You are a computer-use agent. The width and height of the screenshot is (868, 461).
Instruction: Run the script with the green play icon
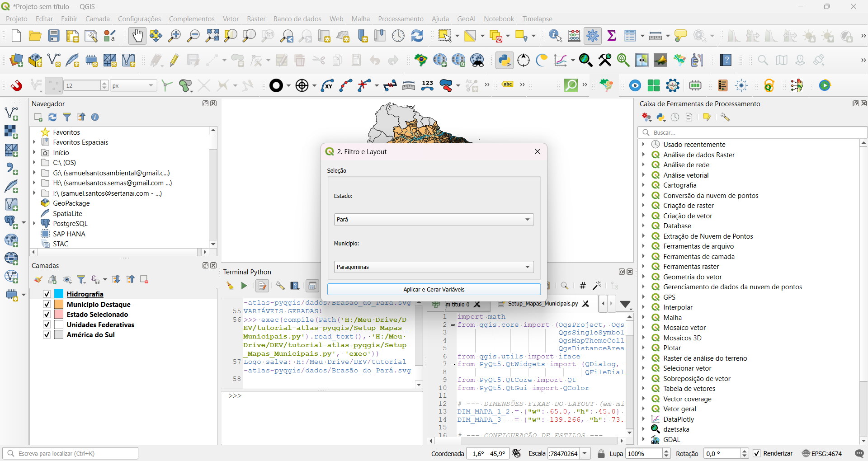click(244, 286)
